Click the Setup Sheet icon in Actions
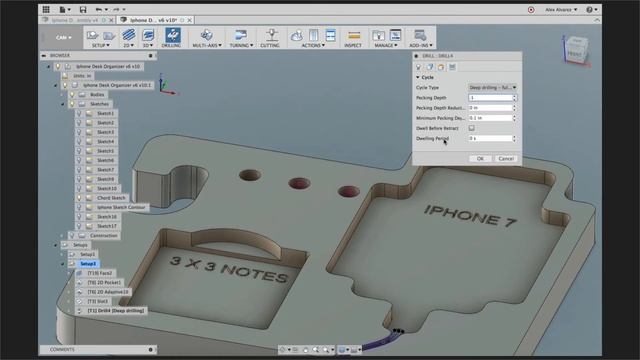The height and width of the screenshot is (360, 640). click(331, 35)
